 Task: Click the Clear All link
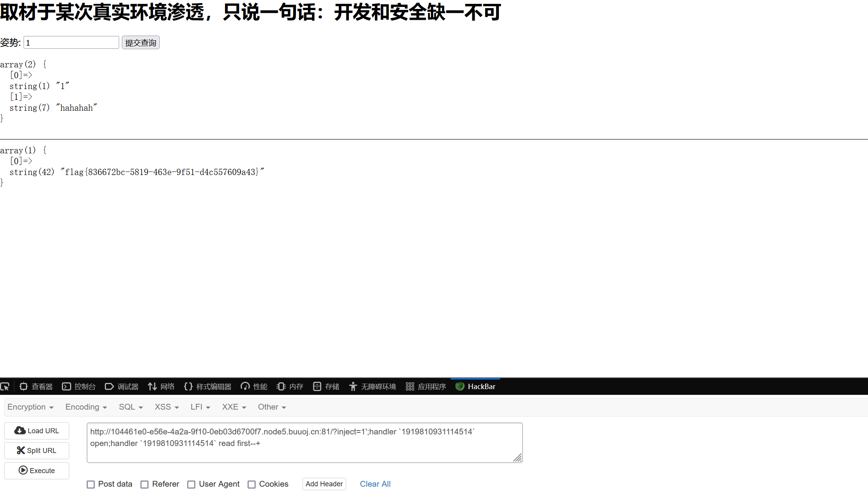coord(375,484)
